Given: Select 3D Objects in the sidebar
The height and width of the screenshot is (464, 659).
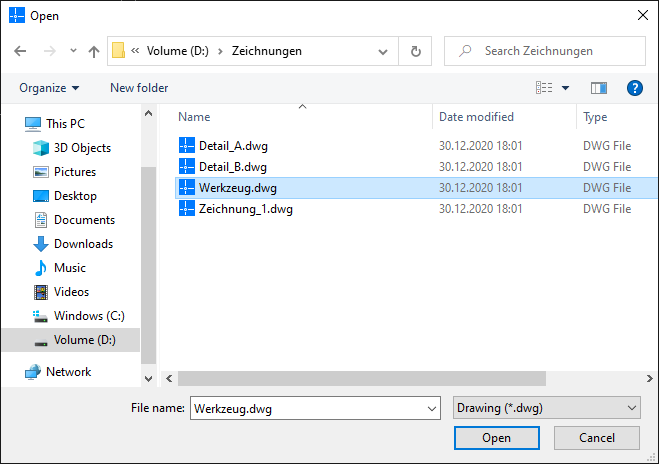Looking at the screenshot, I should [82, 148].
